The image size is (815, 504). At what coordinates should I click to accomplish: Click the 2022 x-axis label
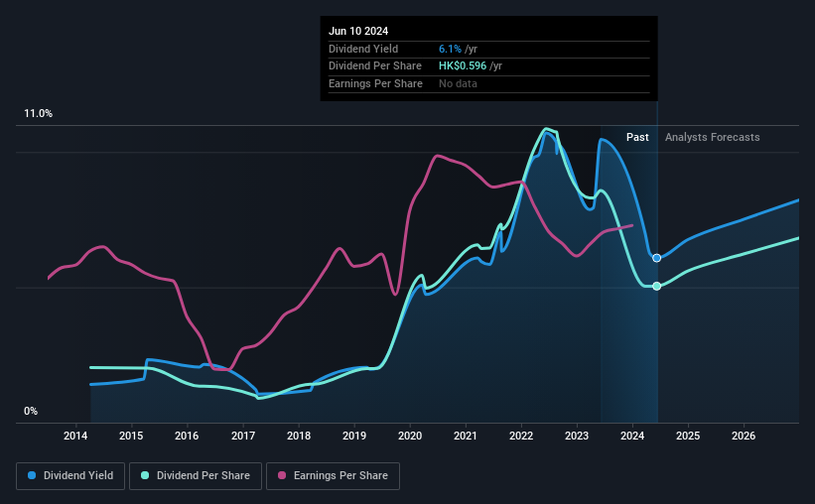(521, 436)
